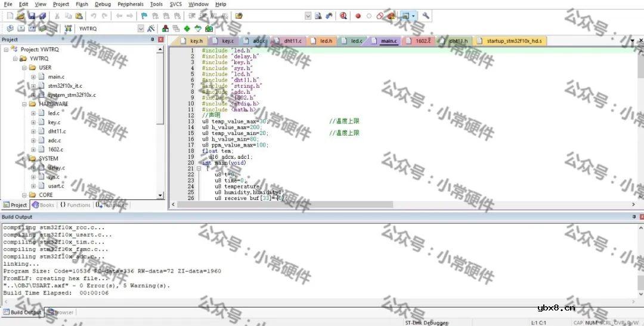Image resolution: width=644 pixels, height=326 pixels.
Task: Insert breakpoint using solid red dot
Action: (358, 16)
